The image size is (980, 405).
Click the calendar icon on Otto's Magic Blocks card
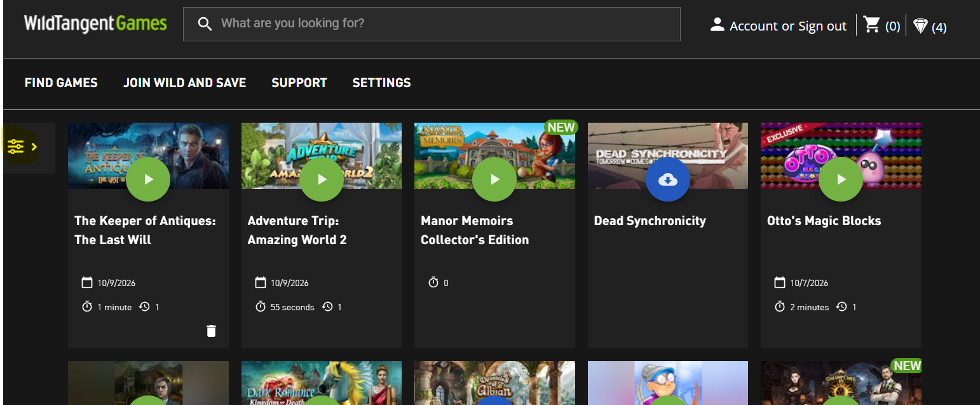pos(780,282)
